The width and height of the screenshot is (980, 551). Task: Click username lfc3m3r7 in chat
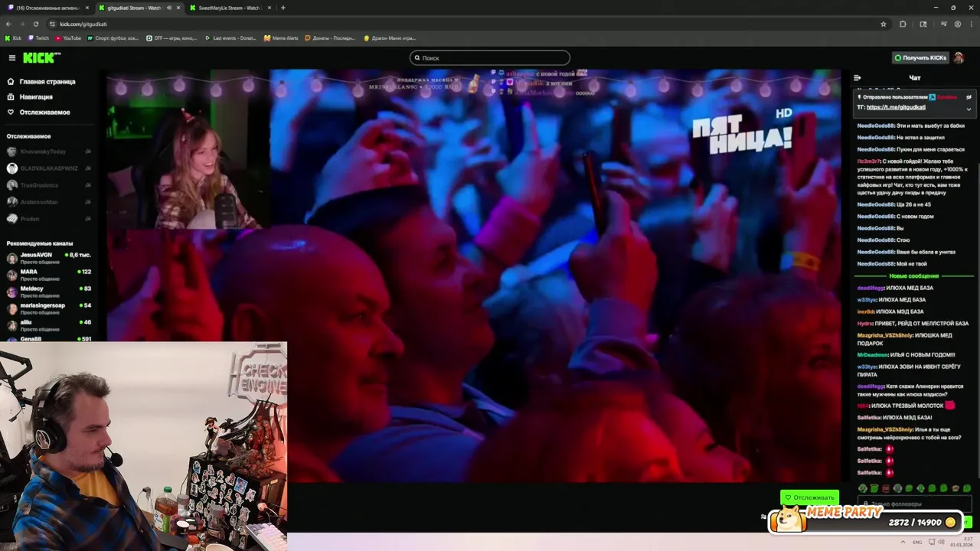click(x=868, y=161)
